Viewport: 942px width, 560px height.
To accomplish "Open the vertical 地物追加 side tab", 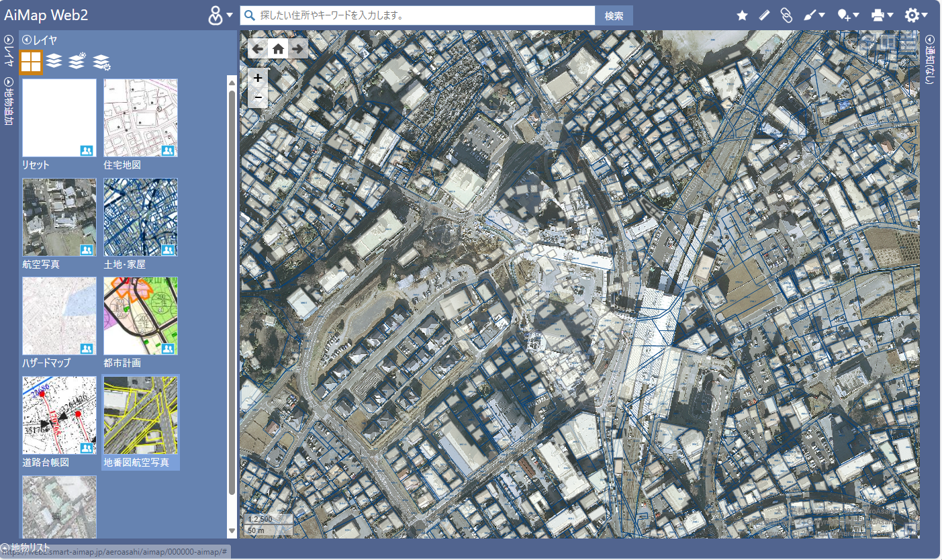I will pyautogui.click(x=9, y=101).
